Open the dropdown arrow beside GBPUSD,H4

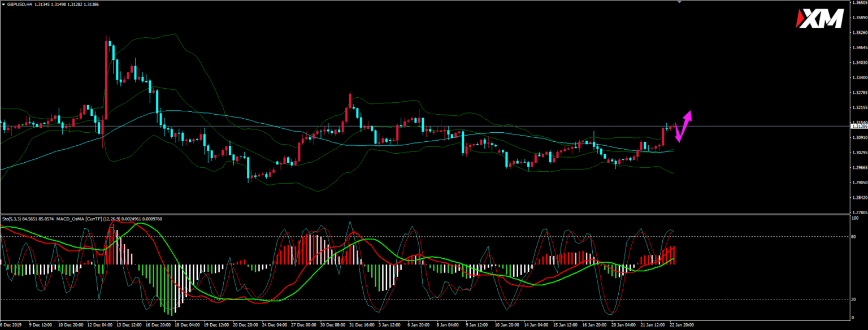(x=3, y=5)
